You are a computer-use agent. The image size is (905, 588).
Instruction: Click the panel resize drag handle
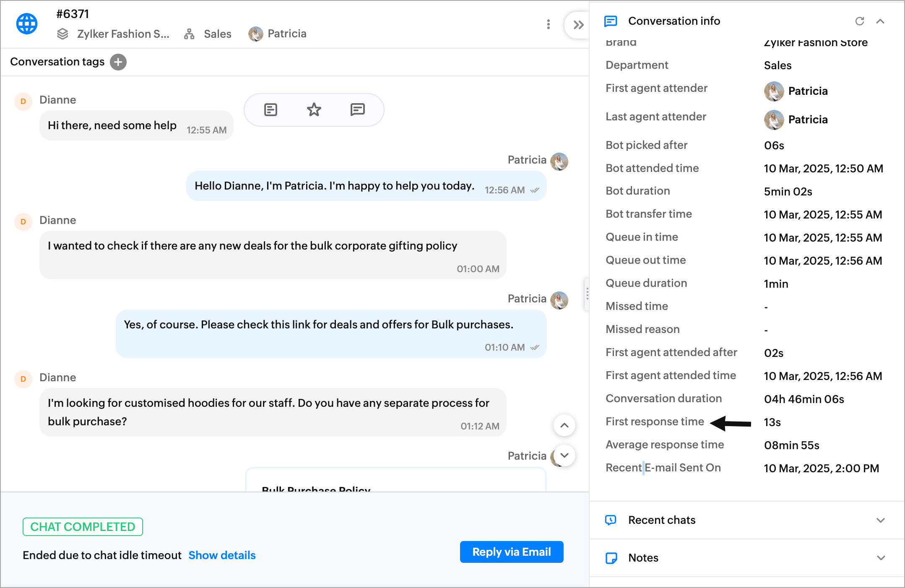pos(587,294)
